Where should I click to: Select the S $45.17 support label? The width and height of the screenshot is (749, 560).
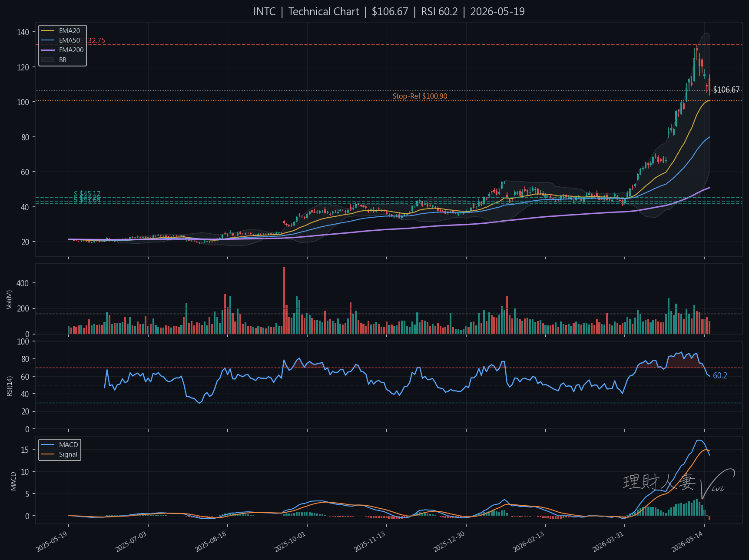coord(87,194)
